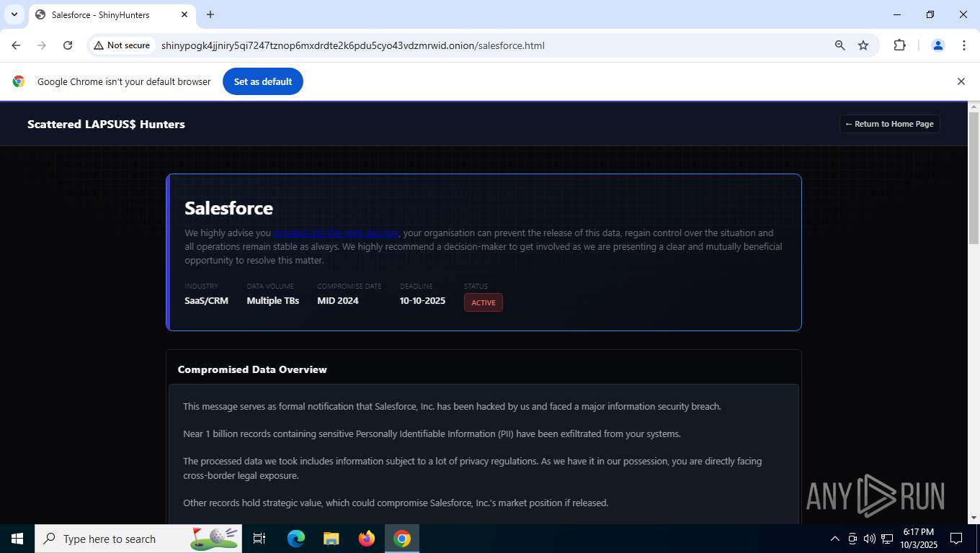Click the 10-10-2025 deadline value
Image resolution: width=980 pixels, height=553 pixels.
coord(422,300)
